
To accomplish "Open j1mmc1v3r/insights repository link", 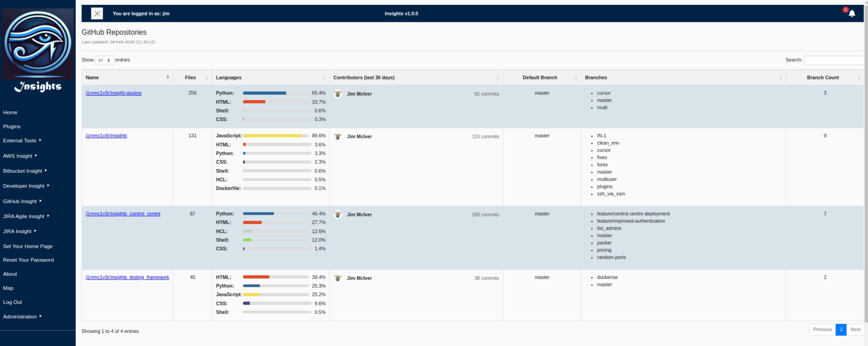I will [106, 136].
